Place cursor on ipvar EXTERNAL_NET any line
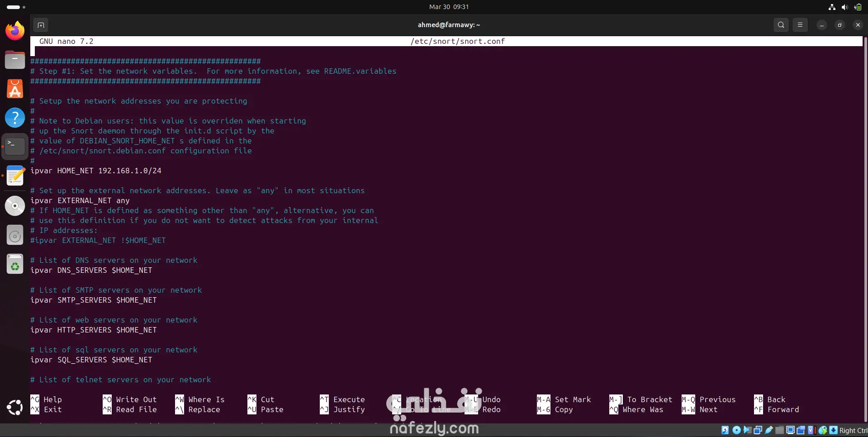Image resolution: width=868 pixels, height=437 pixels. [x=80, y=200]
